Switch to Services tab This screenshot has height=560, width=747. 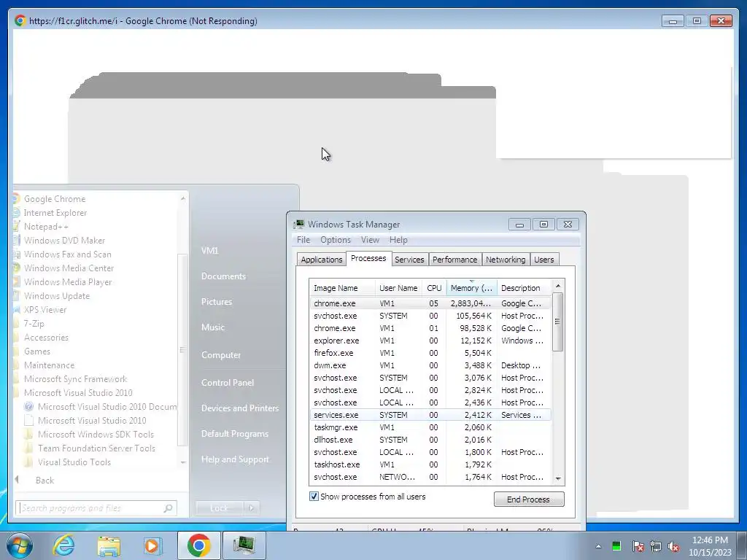[409, 260]
